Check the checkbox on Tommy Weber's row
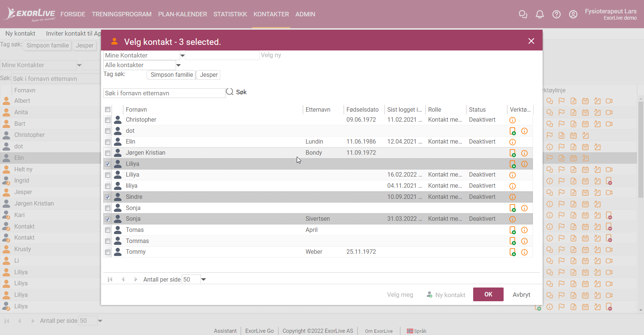The image size is (644, 335). pos(108,252)
